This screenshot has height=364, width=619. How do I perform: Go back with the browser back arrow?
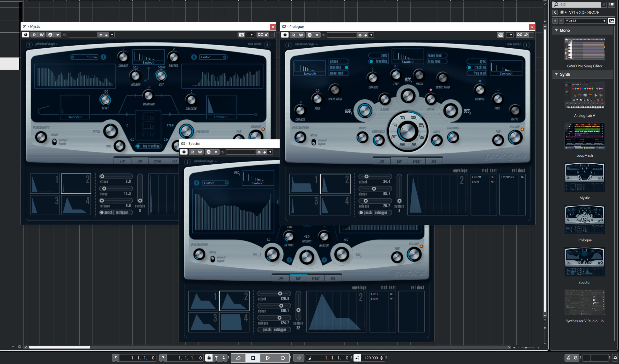point(555,12)
